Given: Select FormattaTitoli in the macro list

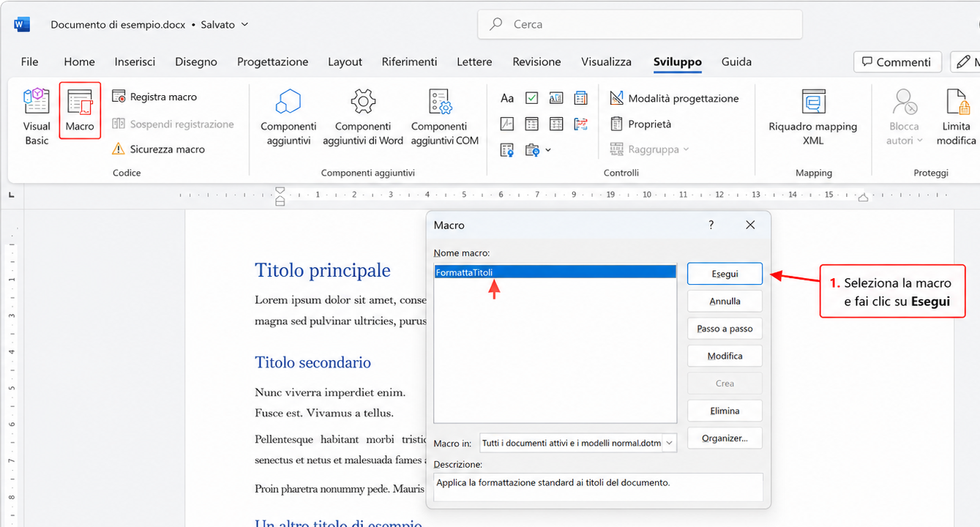Looking at the screenshot, I should coord(555,272).
